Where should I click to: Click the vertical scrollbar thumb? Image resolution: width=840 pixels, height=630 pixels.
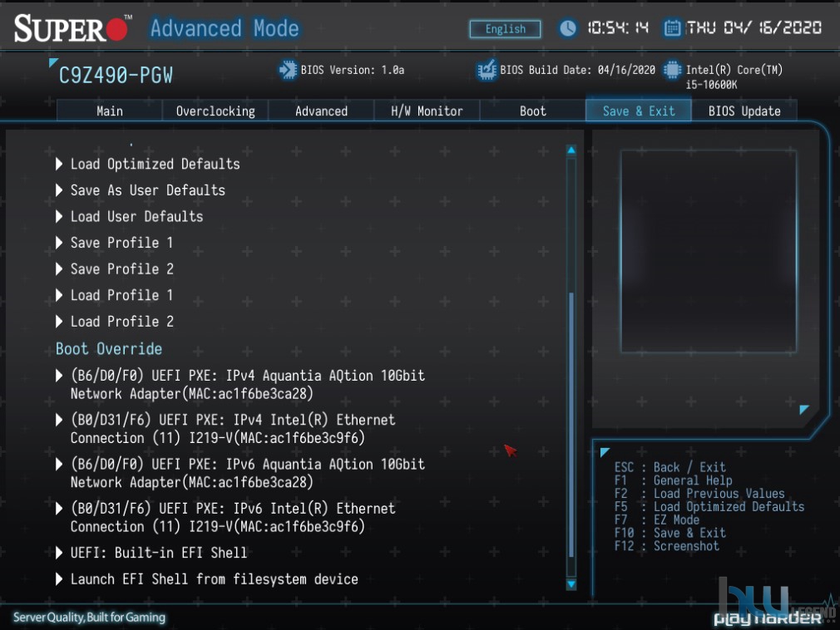pos(571,425)
